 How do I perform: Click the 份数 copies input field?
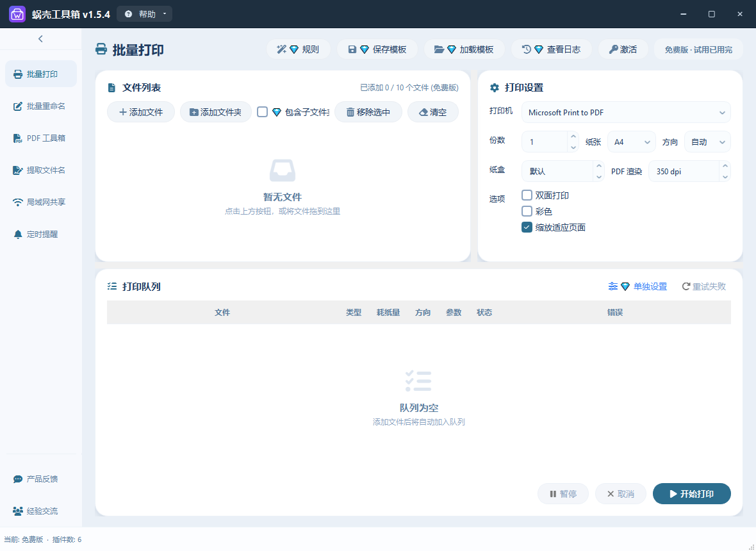point(545,142)
